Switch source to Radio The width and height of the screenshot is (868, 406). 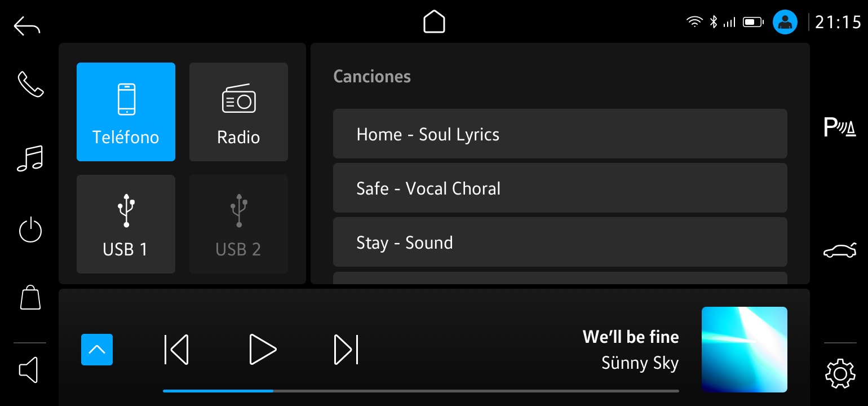coord(238,112)
